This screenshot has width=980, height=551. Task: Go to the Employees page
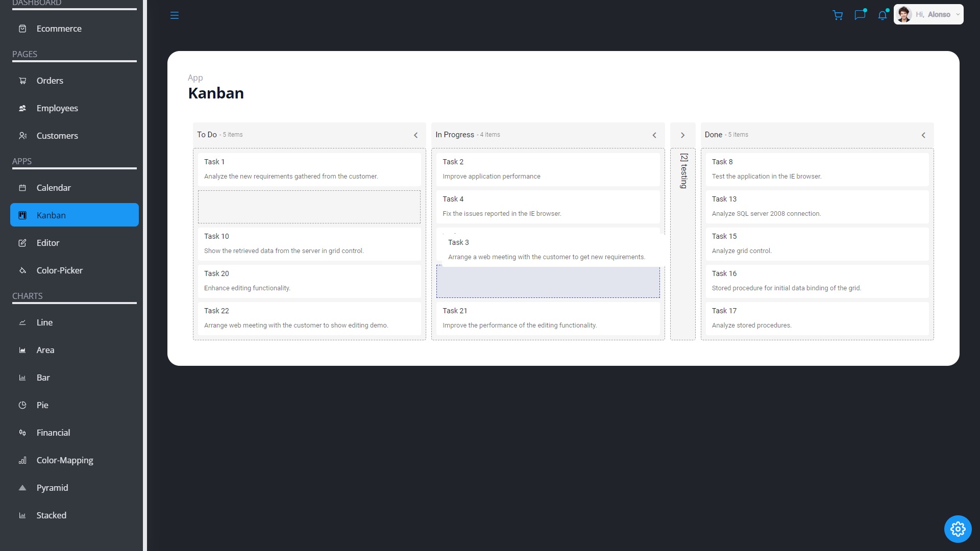point(57,108)
